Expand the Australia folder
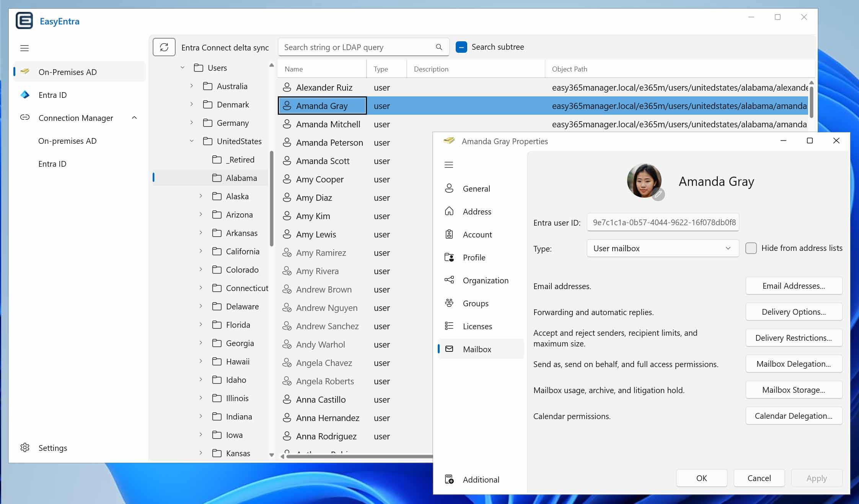The width and height of the screenshot is (859, 504). click(x=192, y=86)
